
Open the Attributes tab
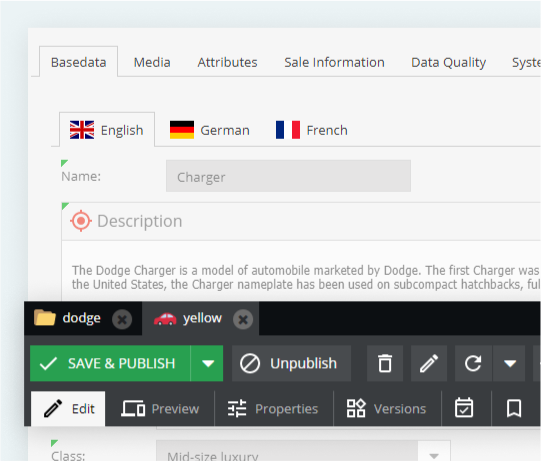coord(227,62)
